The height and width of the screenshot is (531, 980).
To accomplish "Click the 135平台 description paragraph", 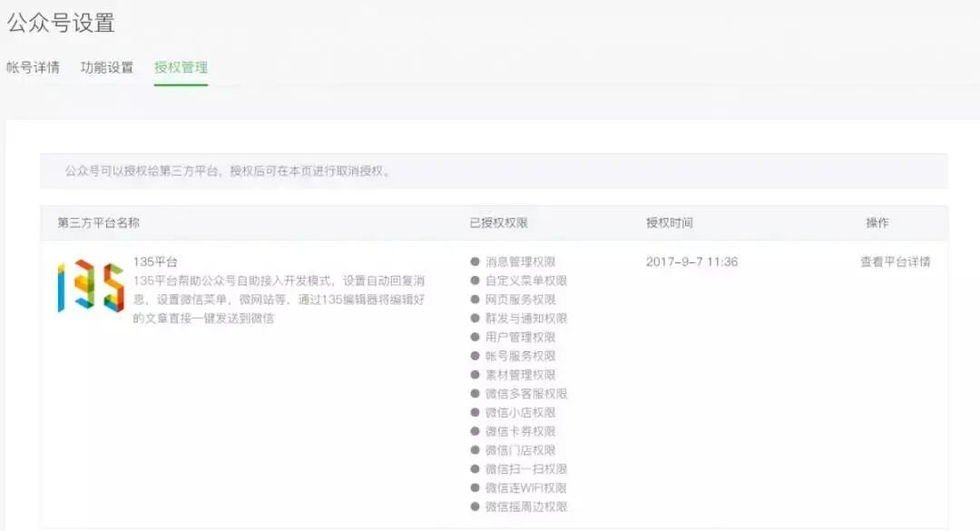I will pyautogui.click(x=279, y=299).
